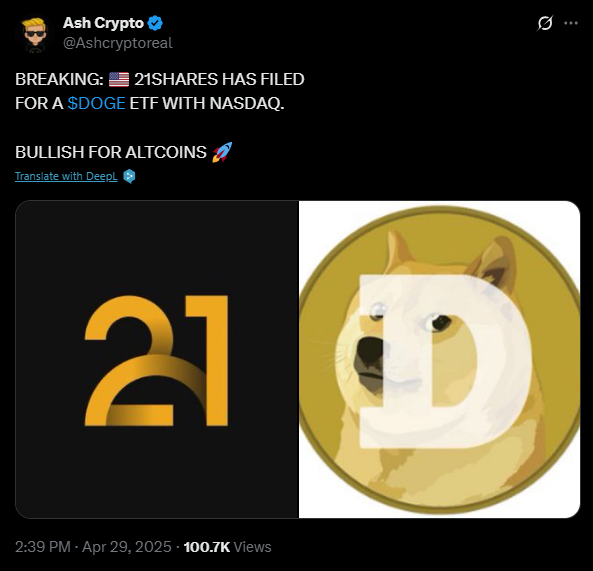Click the 2:39 PM timestamp

43,547
